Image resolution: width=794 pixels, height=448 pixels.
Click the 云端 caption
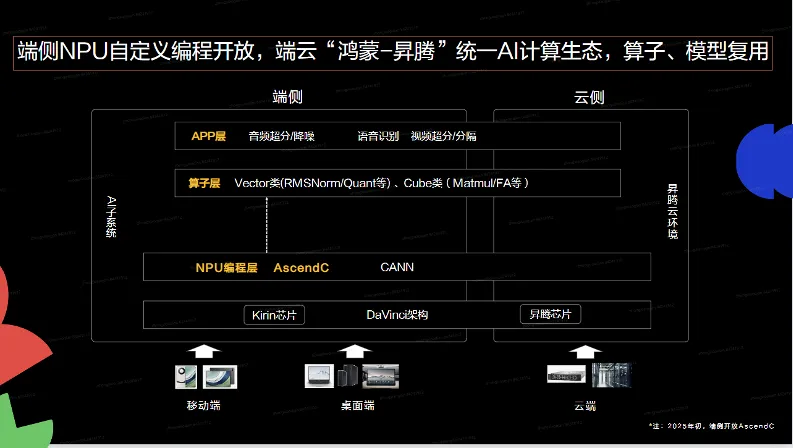pyautogui.click(x=585, y=406)
